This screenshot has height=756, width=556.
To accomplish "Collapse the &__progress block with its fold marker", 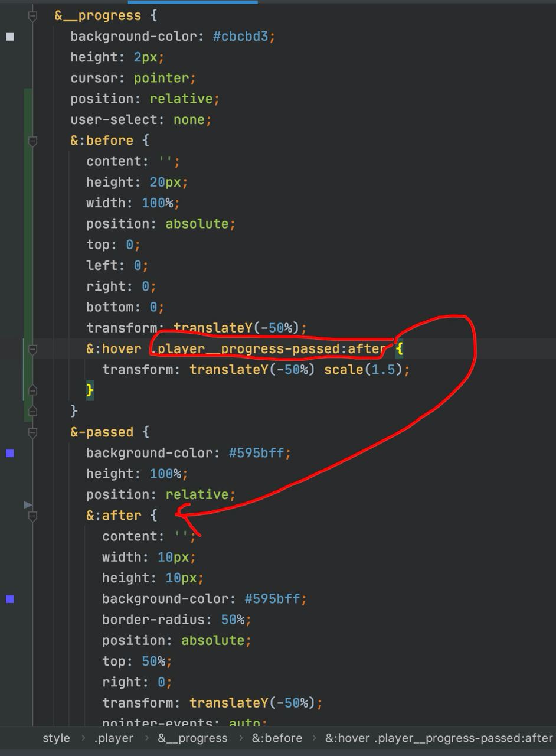I will 33,16.
